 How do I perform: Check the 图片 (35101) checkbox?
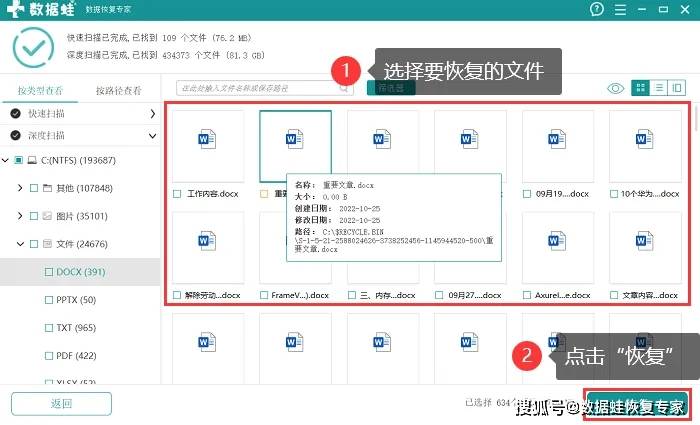pos(33,216)
